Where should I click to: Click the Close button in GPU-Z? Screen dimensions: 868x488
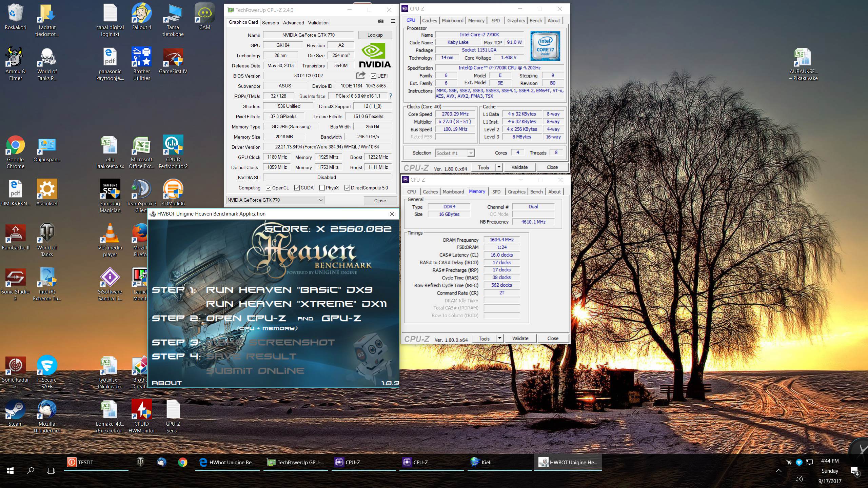coord(380,201)
